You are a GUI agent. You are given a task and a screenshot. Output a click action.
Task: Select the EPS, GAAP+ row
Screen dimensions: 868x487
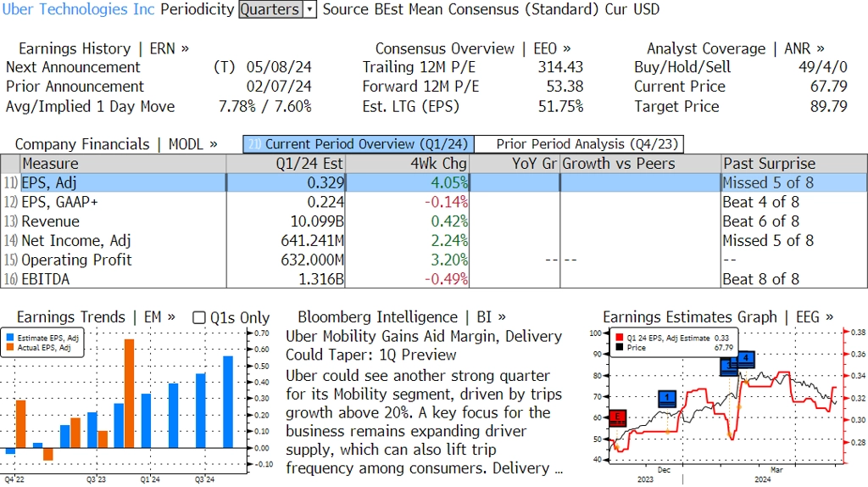tap(434, 202)
